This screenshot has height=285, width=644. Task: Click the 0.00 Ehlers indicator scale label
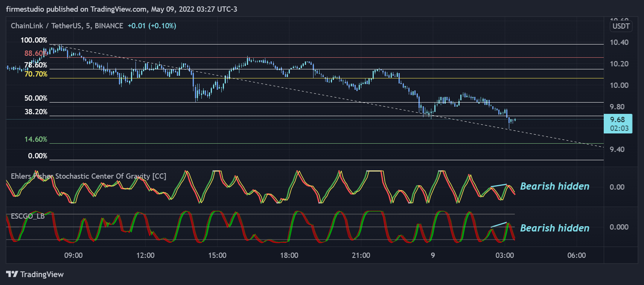coord(617,187)
